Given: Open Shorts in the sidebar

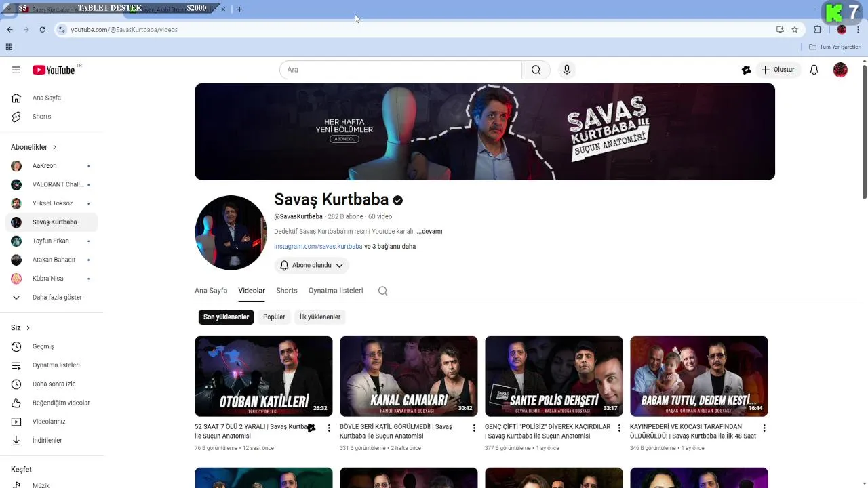Looking at the screenshot, I should (52, 117).
